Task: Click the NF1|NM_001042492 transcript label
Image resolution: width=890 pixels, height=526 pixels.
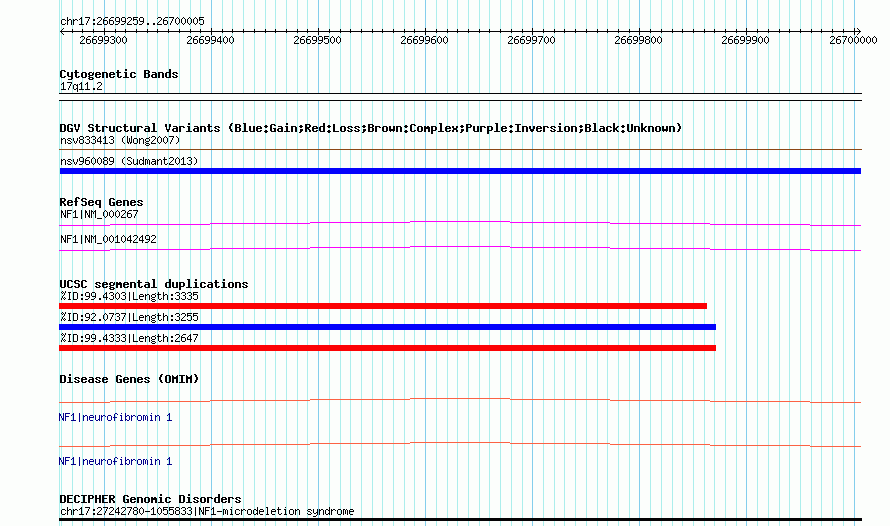Action: tap(108, 239)
